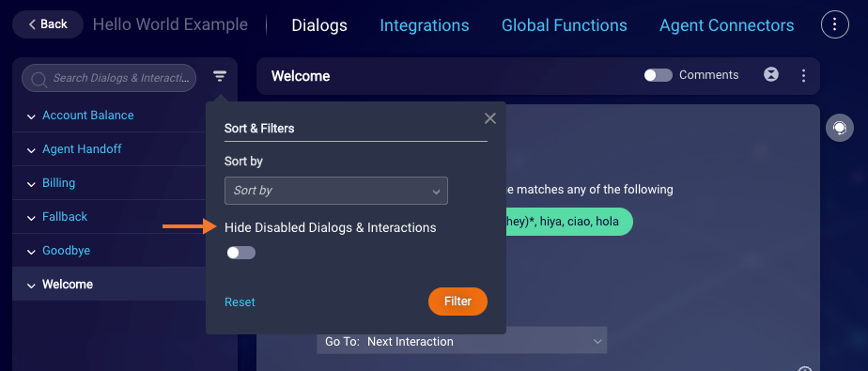Click the orange Filter button
Viewport: 868px width, 371px height.
(457, 301)
